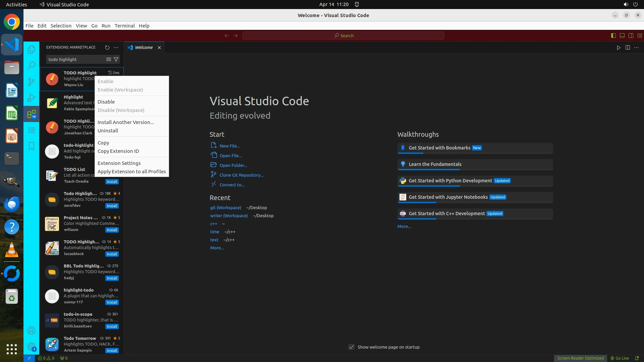Toggle show welcome page on startup
The width and height of the screenshot is (644, 362).
pos(351,347)
